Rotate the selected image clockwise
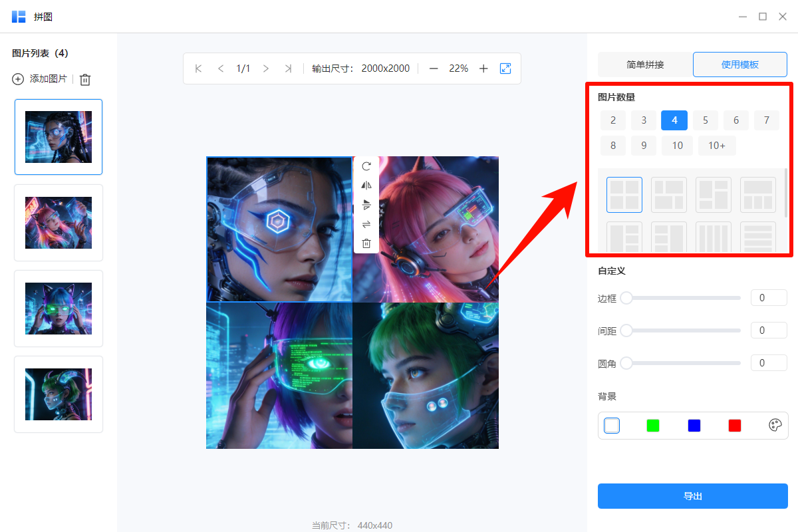The height and width of the screenshot is (532, 798). point(366,166)
